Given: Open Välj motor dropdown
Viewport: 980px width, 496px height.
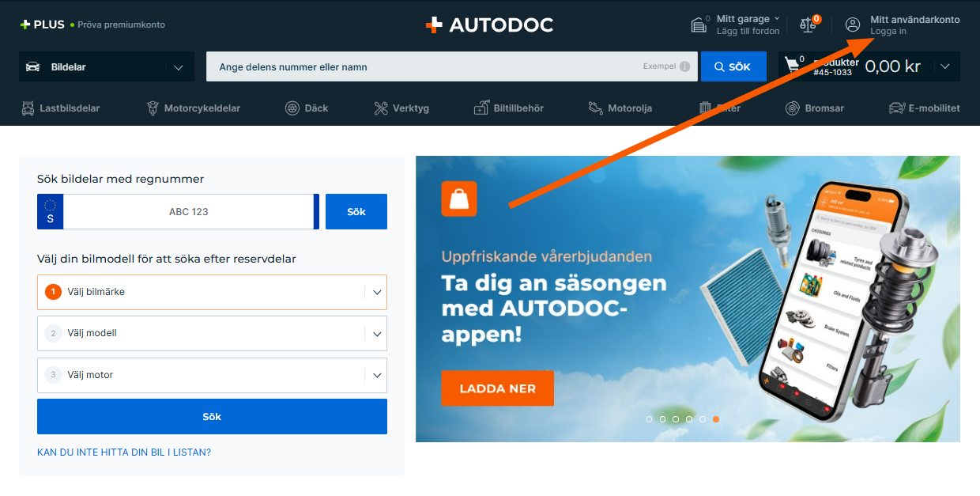Looking at the screenshot, I should [212, 375].
